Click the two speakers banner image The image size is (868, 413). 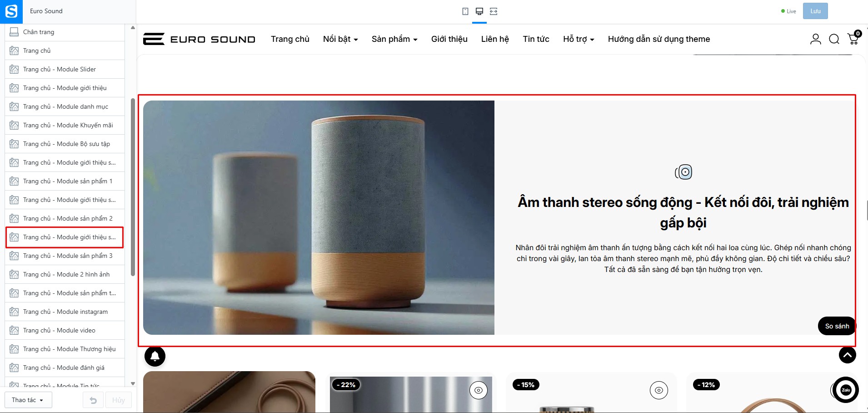pos(319,217)
